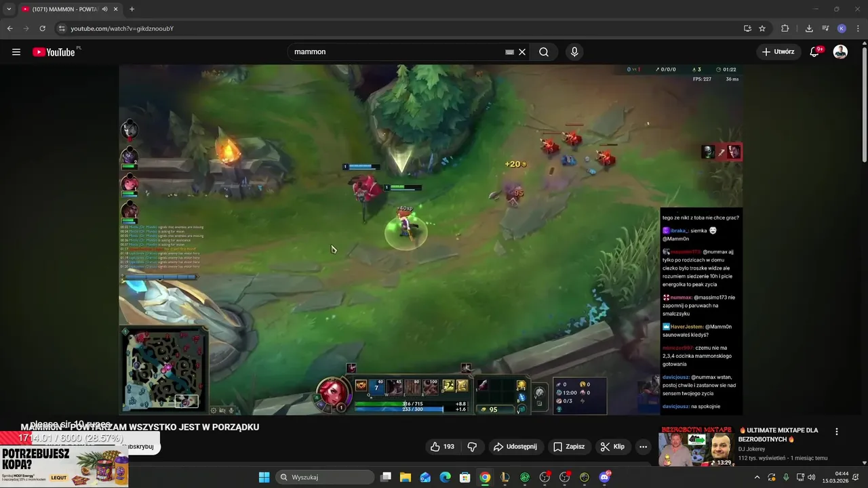Open the tab search dropdown
The height and width of the screenshot is (488, 868).
point(9,9)
